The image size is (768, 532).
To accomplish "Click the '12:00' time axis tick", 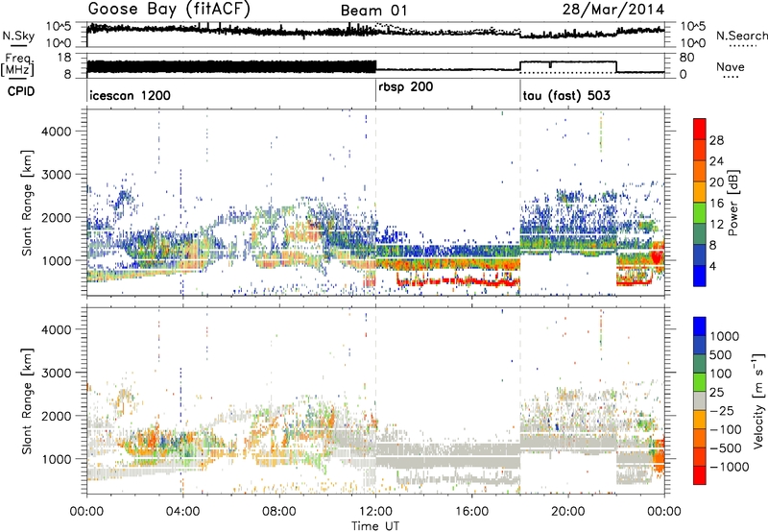I will (x=375, y=512).
